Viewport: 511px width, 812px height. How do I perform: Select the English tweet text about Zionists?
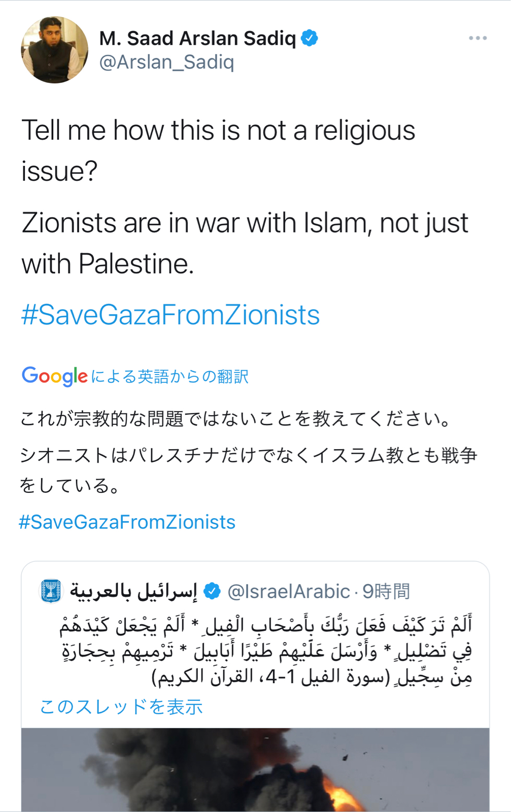tap(245, 244)
